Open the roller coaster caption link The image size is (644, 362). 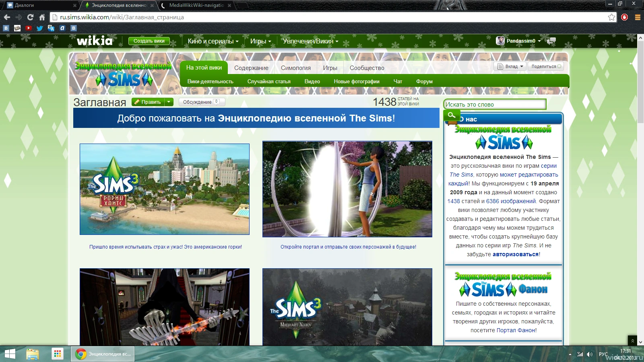click(x=165, y=247)
